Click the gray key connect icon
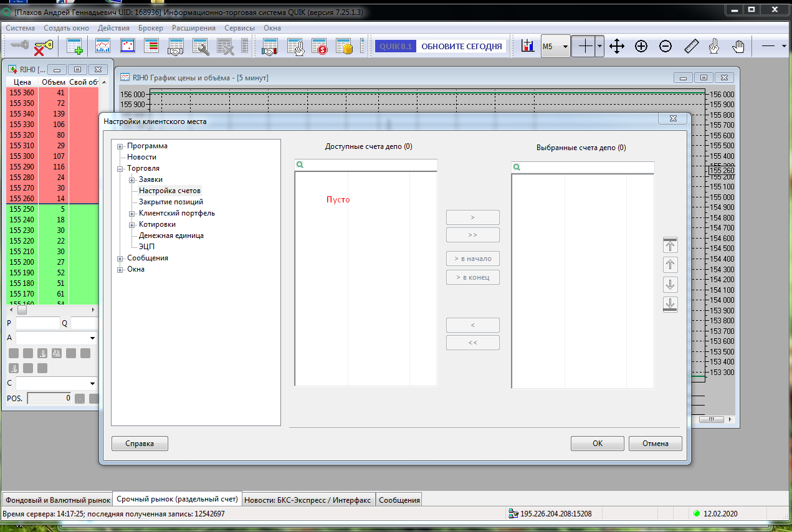This screenshot has height=532, width=792. pyautogui.click(x=19, y=46)
